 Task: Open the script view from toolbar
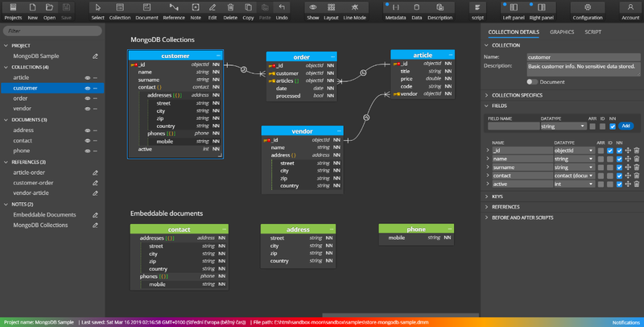(477, 10)
